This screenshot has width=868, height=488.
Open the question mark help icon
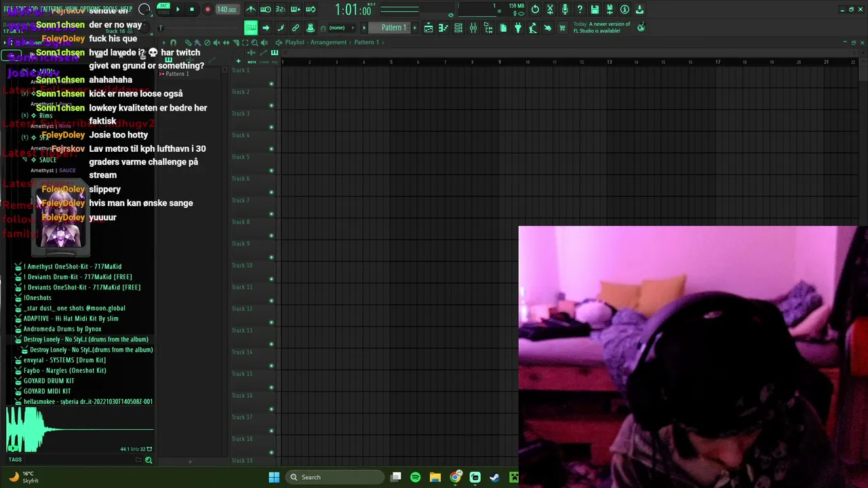click(580, 9)
